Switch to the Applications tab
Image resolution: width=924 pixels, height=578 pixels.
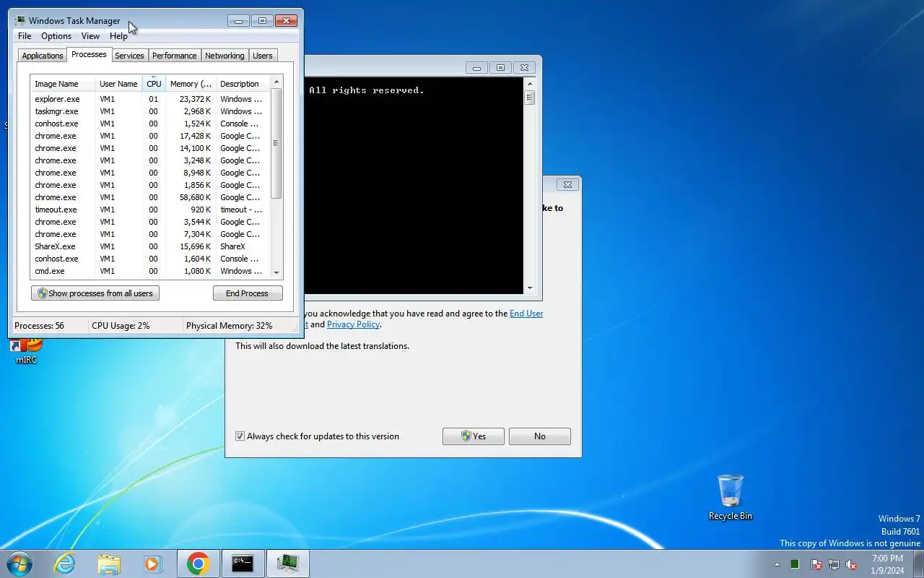click(43, 56)
